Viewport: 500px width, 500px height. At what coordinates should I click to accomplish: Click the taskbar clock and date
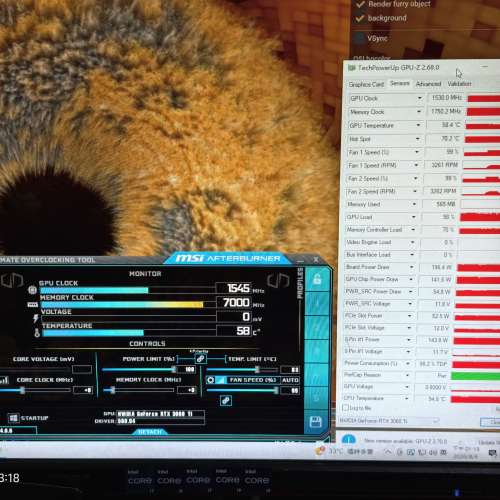(x=467, y=453)
